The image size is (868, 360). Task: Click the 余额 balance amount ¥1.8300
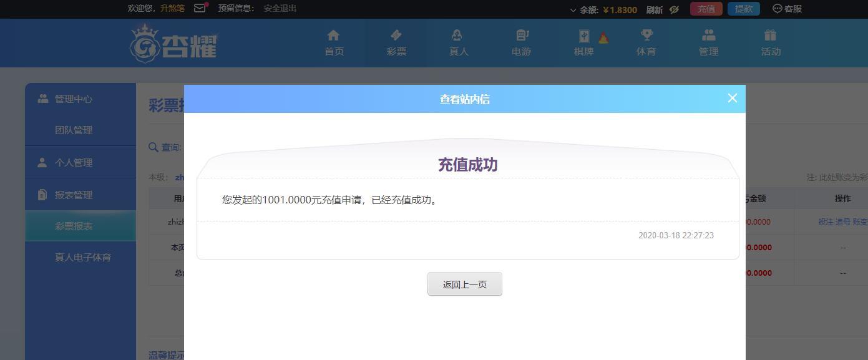point(620,9)
